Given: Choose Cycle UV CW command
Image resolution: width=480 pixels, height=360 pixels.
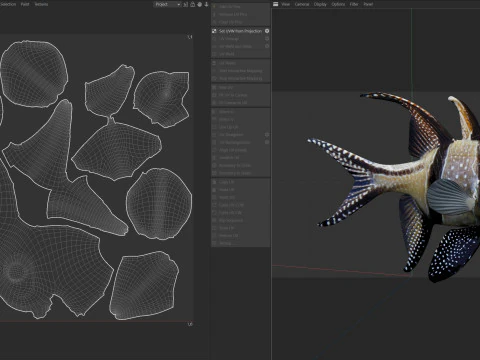Looking at the screenshot, I should pos(240,213).
